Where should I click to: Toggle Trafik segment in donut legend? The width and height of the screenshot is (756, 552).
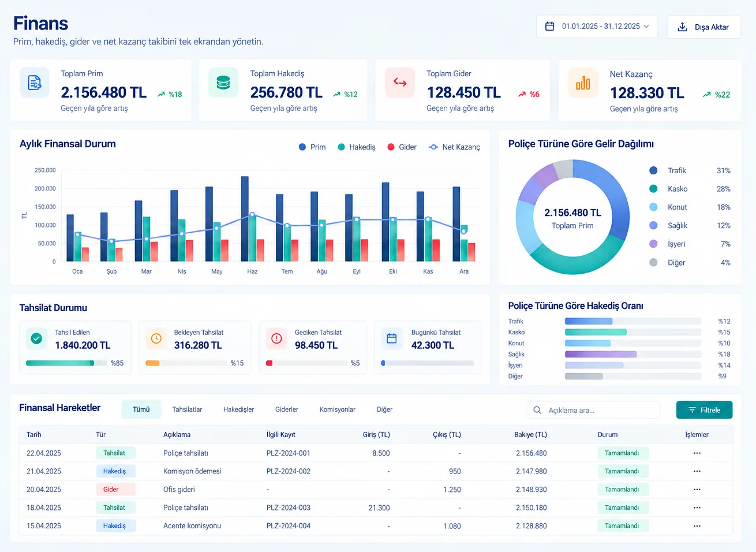(x=690, y=171)
